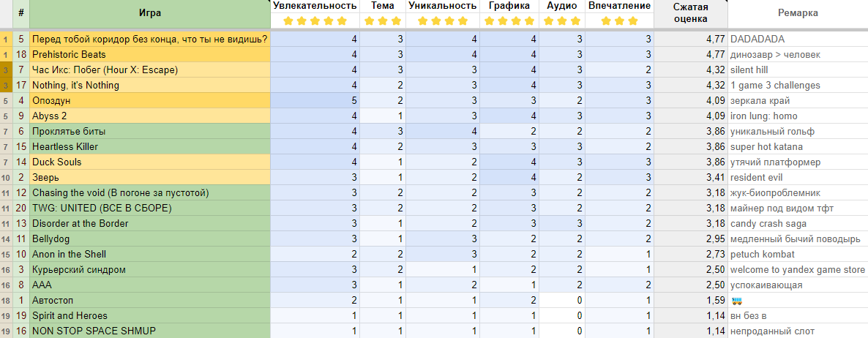Viewport: 868px width, 338px height.
Task: Click the bus emoji in Автостоп remark
Action: [x=737, y=301]
